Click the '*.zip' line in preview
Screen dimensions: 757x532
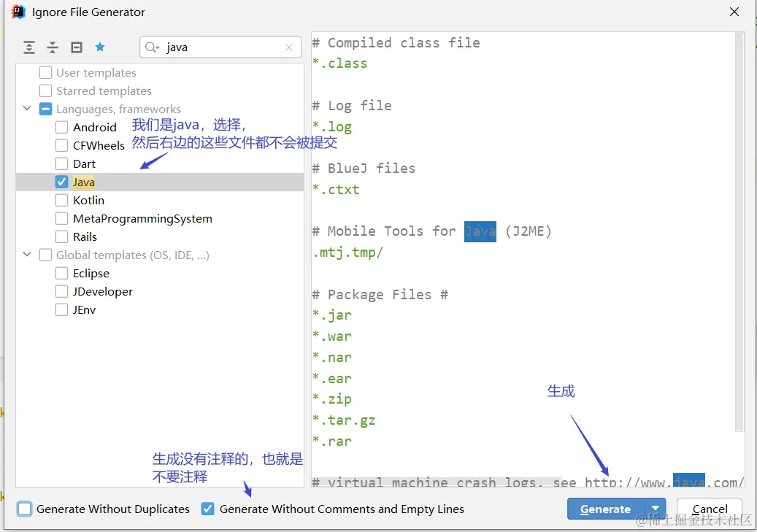[x=332, y=399]
